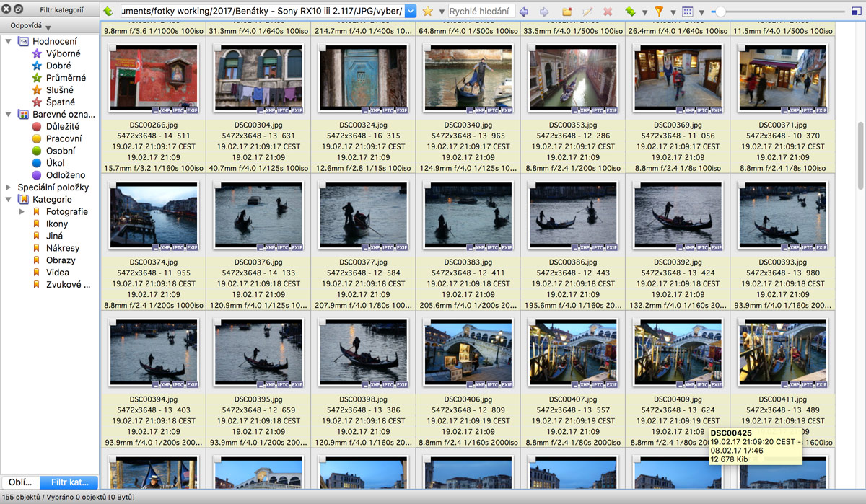Tick the checkbox on the DSC00394.jpg thumbnail
This screenshot has width=866, height=504.
(113, 322)
